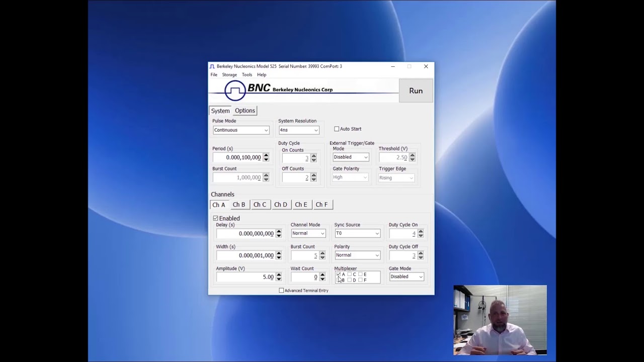Open the Tools menu
The image size is (644, 362).
coord(247,74)
